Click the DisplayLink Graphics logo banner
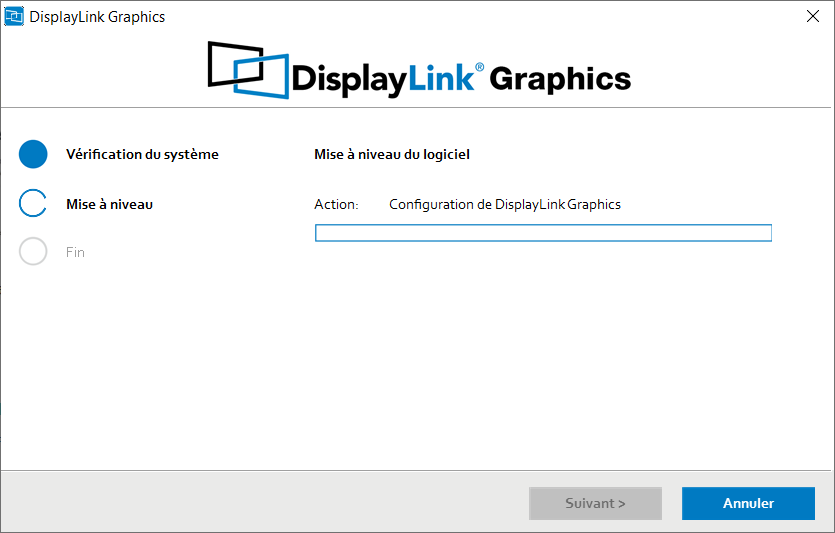The image size is (835, 533). point(419,70)
